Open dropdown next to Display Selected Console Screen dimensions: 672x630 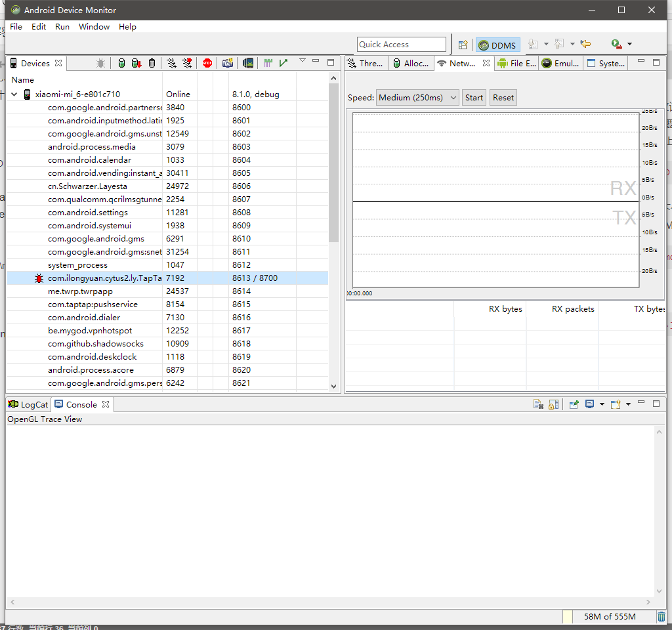pyautogui.click(x=602, y=404)
